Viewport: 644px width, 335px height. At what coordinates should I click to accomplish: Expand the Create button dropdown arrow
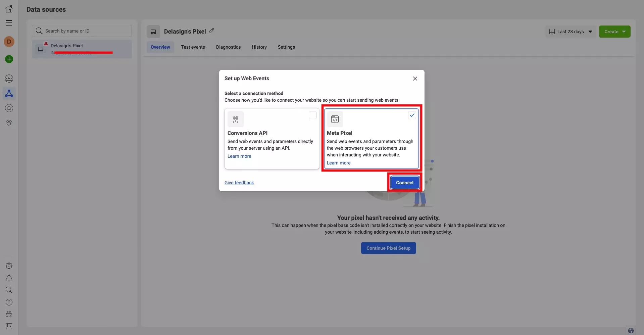624,32
